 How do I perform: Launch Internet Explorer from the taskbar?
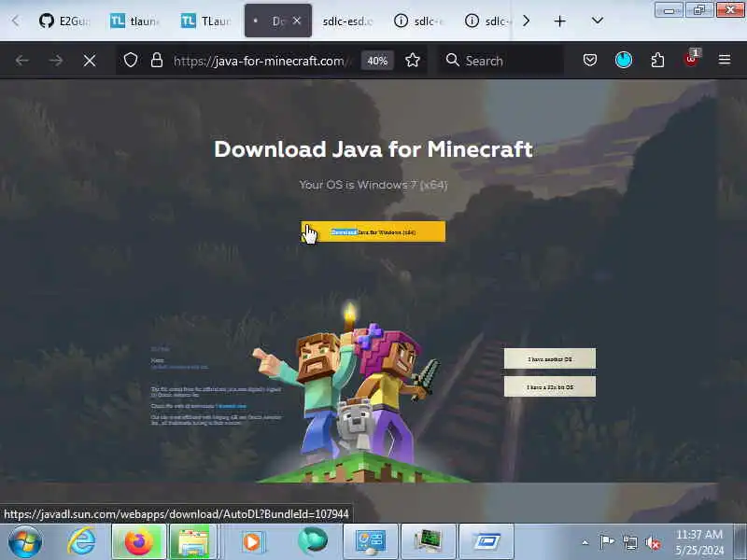pos(81,542)
